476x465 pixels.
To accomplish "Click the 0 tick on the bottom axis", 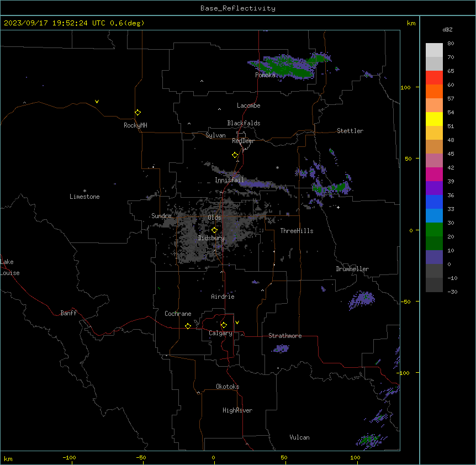I will point(213,457).
